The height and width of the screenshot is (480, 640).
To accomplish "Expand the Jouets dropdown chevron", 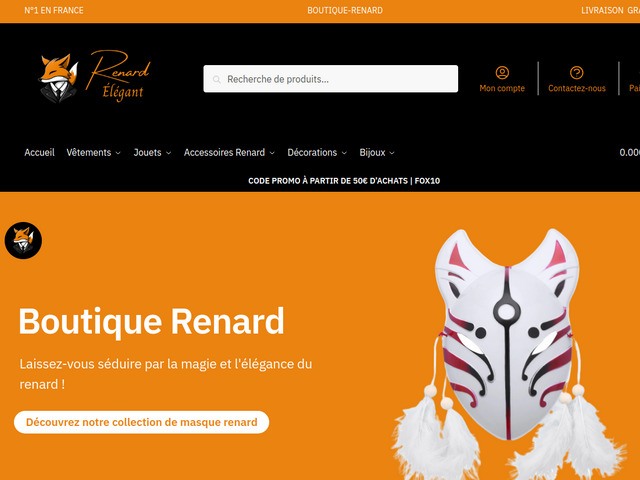I will pos(168,153).
